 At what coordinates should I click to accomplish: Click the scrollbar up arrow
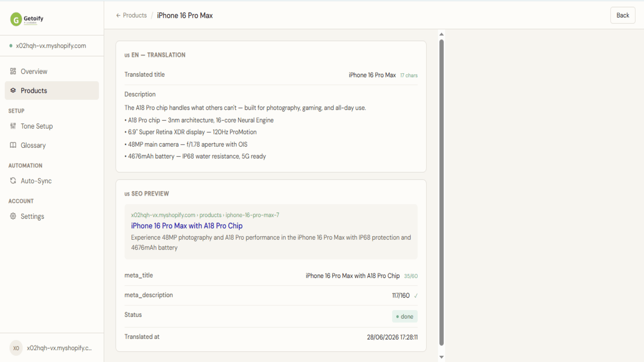pos(442,34)
